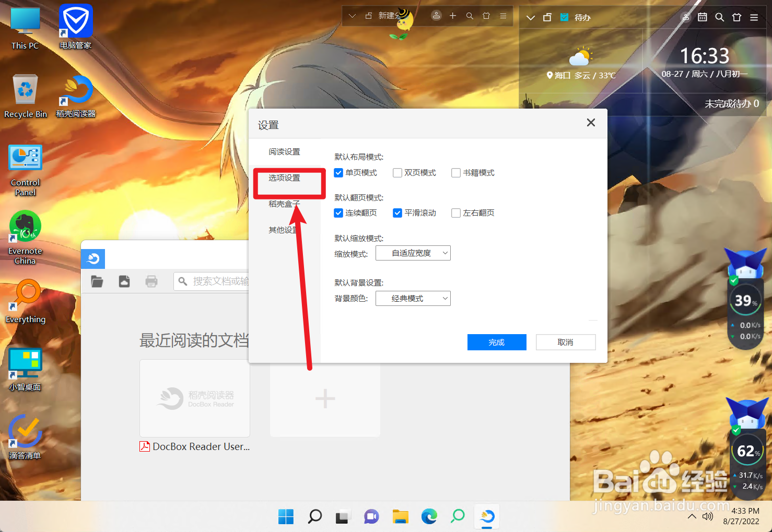This screenshot has height=532, width=772.
Task: Select the 稻壳阅读器 desktop shortcut
Action: 76,96
